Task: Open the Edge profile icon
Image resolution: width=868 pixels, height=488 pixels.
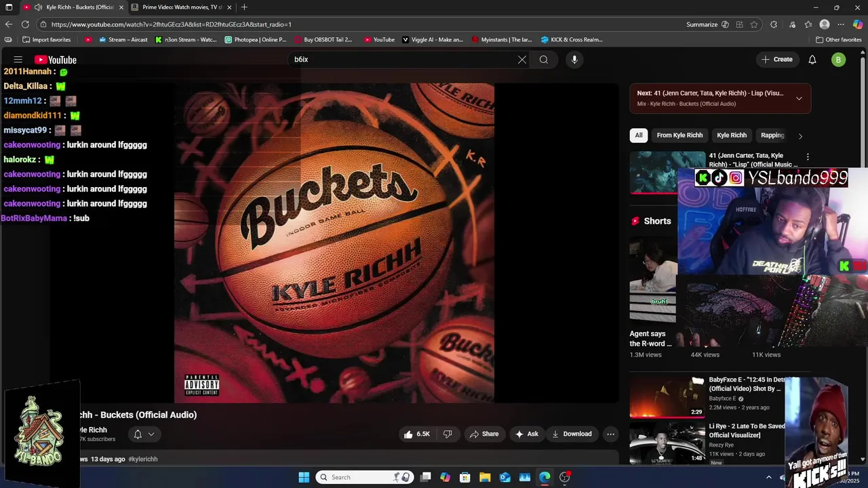Action: coord(825,24)
